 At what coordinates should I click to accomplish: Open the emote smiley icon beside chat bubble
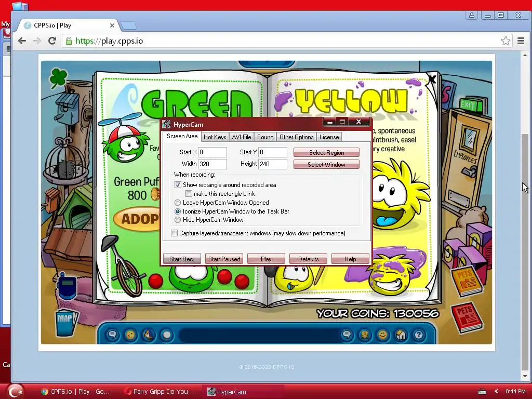(x=130, y=335)
